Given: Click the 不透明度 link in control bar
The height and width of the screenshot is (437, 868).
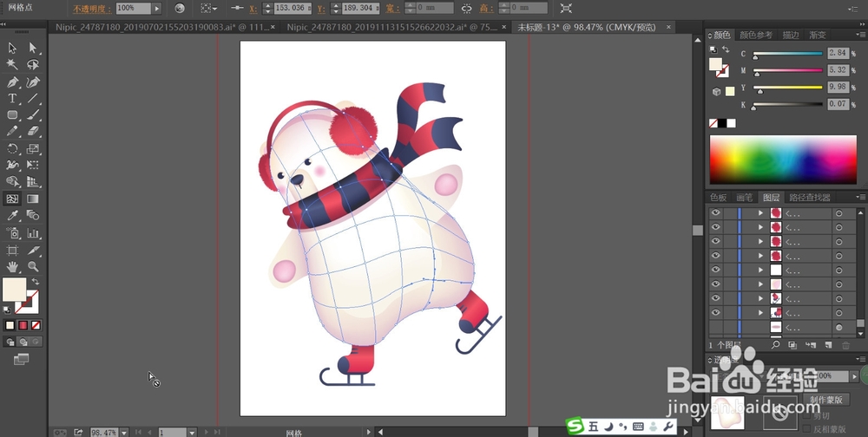Looking at the screenshot, I should [92, 9].
